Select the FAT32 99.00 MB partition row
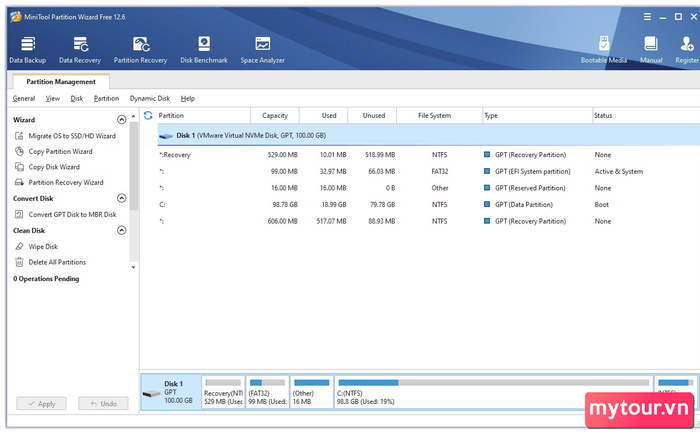The height and width of the screenshot is (436, 700). click(429, 172)
